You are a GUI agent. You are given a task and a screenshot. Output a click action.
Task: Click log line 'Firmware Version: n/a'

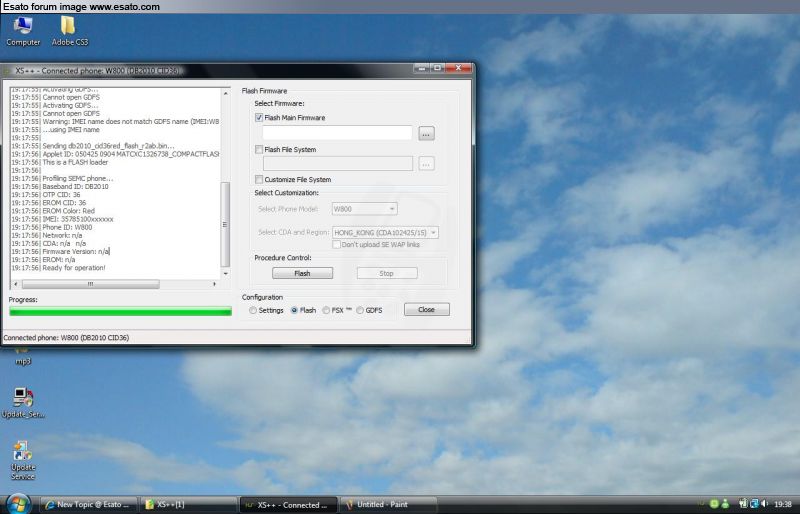[76, 252]
